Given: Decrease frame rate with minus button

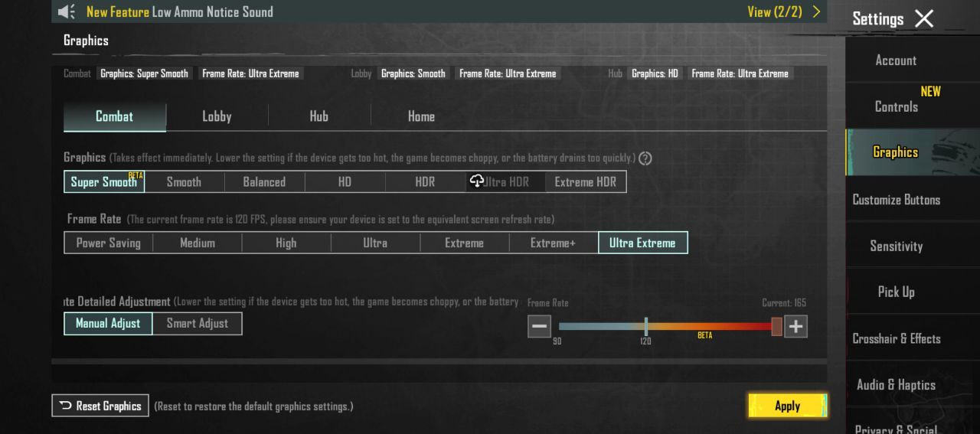Looking at the screenshot, I should [x=539, y=326].
